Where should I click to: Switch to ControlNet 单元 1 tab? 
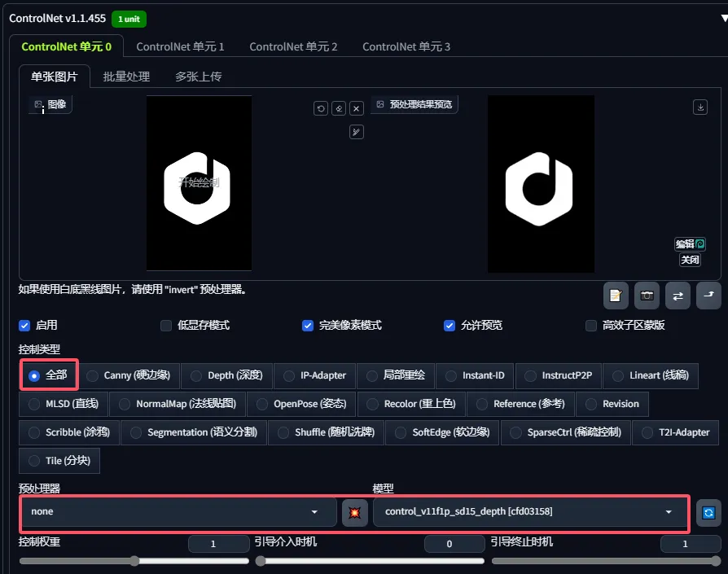[180, 47]
